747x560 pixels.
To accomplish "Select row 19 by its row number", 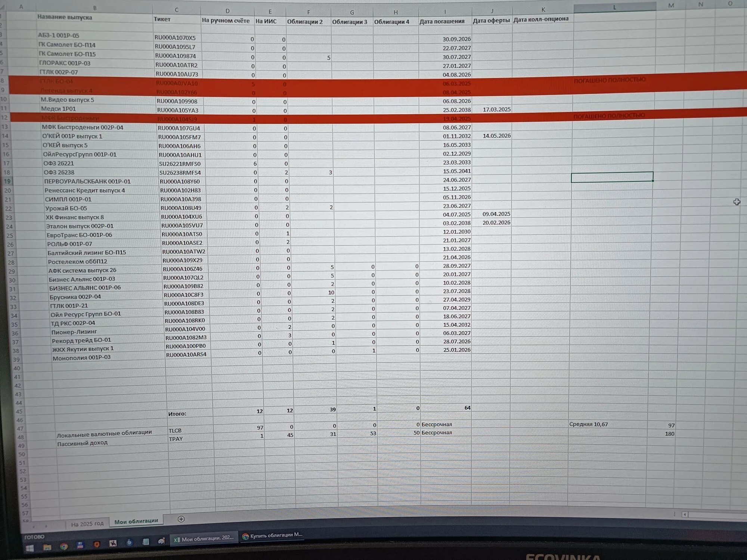I will pos(7,181).
